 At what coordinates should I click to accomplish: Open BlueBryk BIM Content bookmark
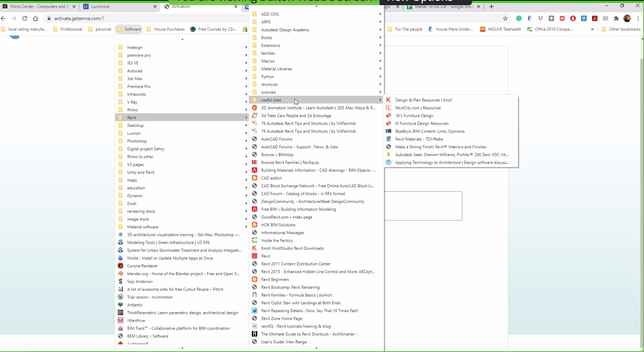click(451, 131)
